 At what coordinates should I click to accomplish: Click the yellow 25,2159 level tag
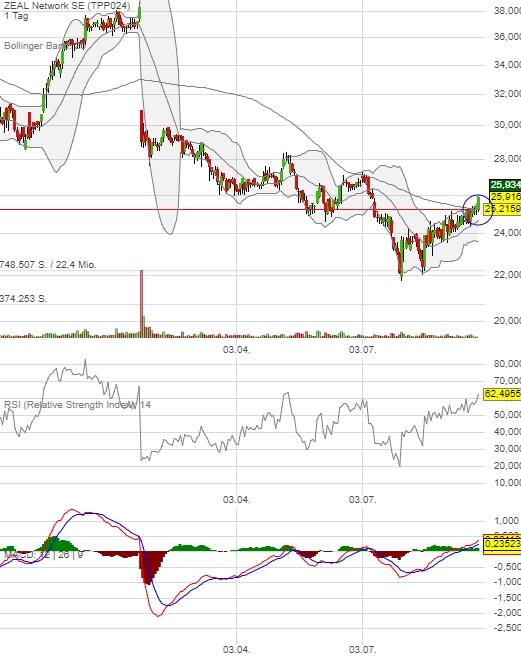(x=502, y=209)
